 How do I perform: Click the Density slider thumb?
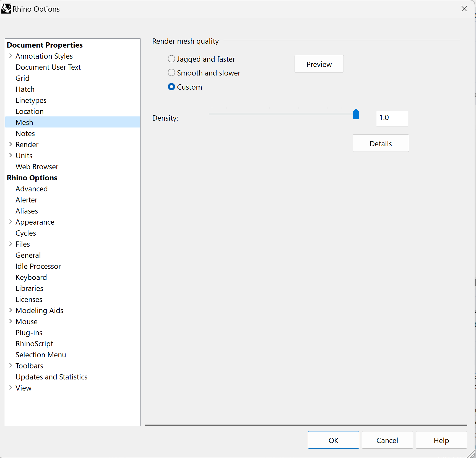tap(356, 114)
